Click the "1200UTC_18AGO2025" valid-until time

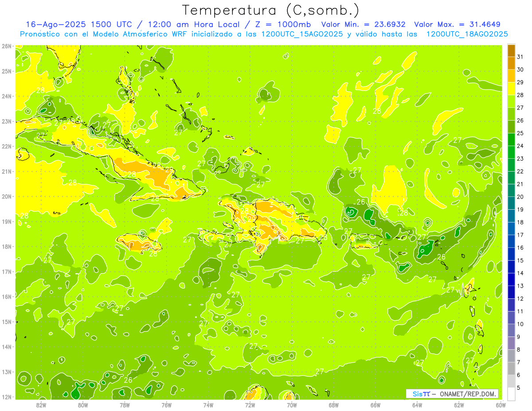pos(467,34)
